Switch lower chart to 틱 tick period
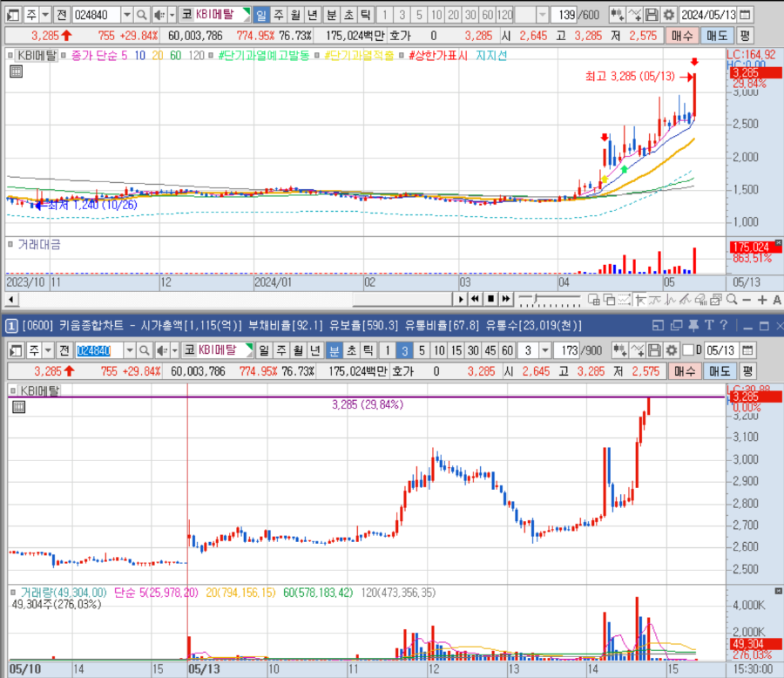This screenshot has height=678, width=784. click(x=368, y=350)
